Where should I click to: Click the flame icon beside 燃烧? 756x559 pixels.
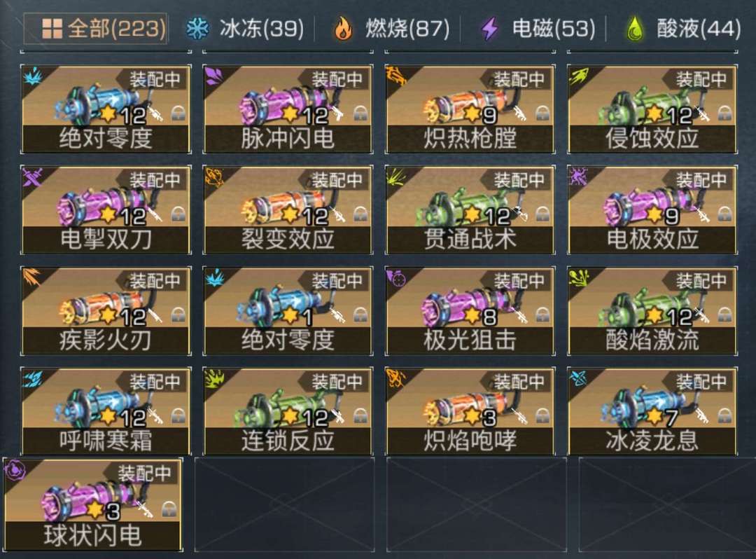coord(343,29)
